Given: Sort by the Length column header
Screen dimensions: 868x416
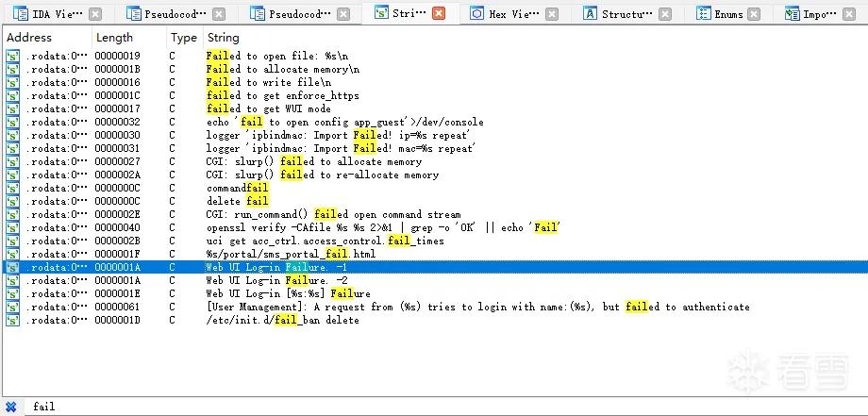Looking at the screenshot, I should (114, 38).
